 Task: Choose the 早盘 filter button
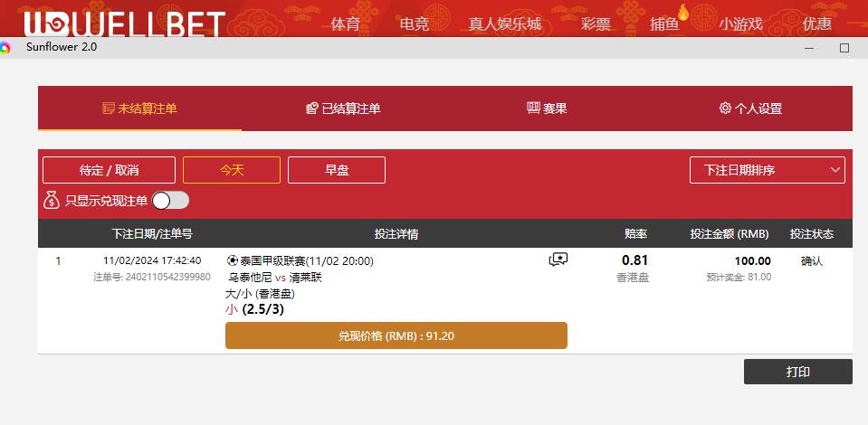point(337,170)
